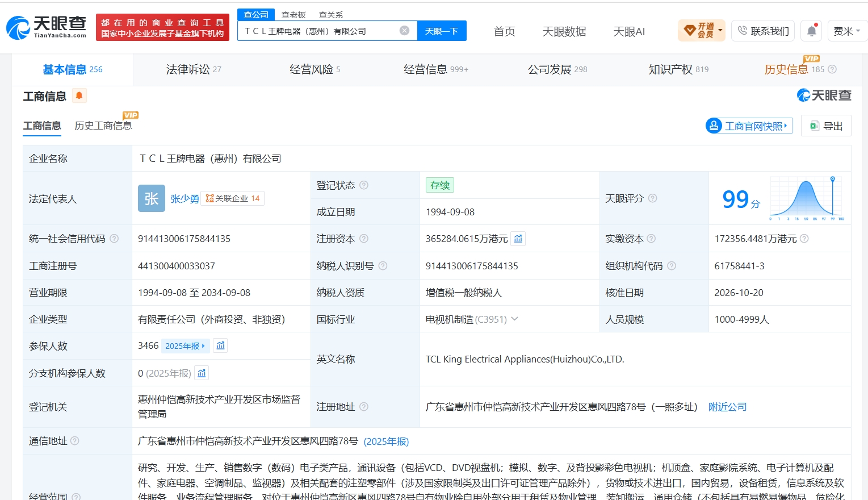The height and width of the screenshot is (500, 868).
Task: Click the help icon next to 统一社会信用代码
Action: pyautogui.click(x=114, y=239)
